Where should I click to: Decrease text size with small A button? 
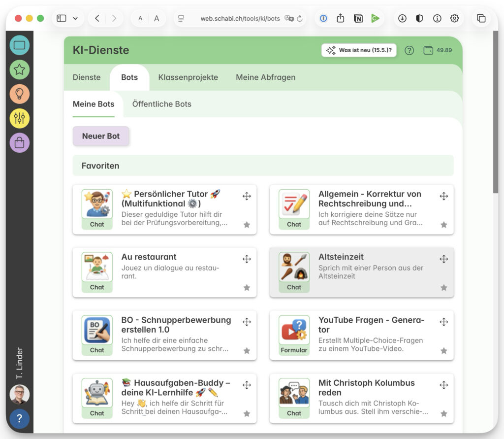pyautogui.click(x=140, y=18)
